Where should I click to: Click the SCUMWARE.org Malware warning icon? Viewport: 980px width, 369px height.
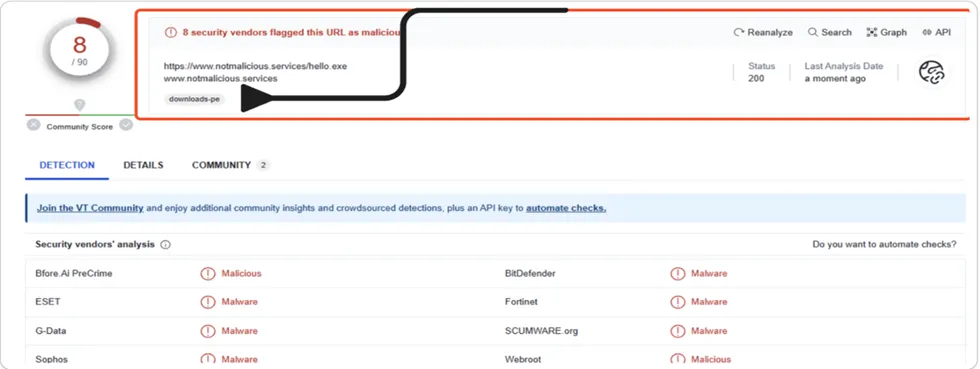pyautogui.click(x=678, y=331)
